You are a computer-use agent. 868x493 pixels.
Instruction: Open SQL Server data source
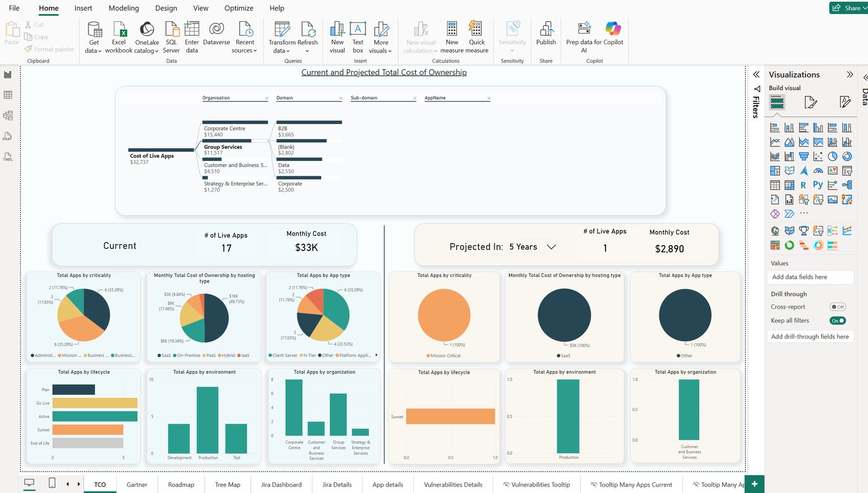point(171,37)
